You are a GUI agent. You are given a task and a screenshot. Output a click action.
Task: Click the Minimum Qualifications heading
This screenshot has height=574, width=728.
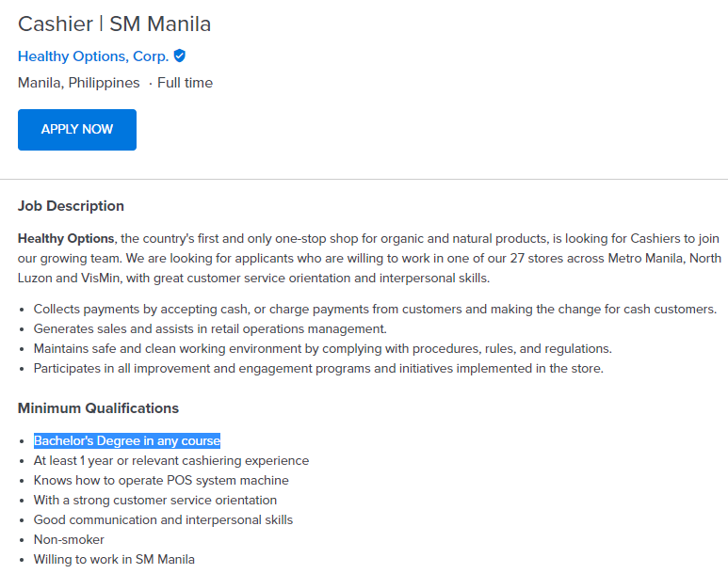tap(98, 408)
